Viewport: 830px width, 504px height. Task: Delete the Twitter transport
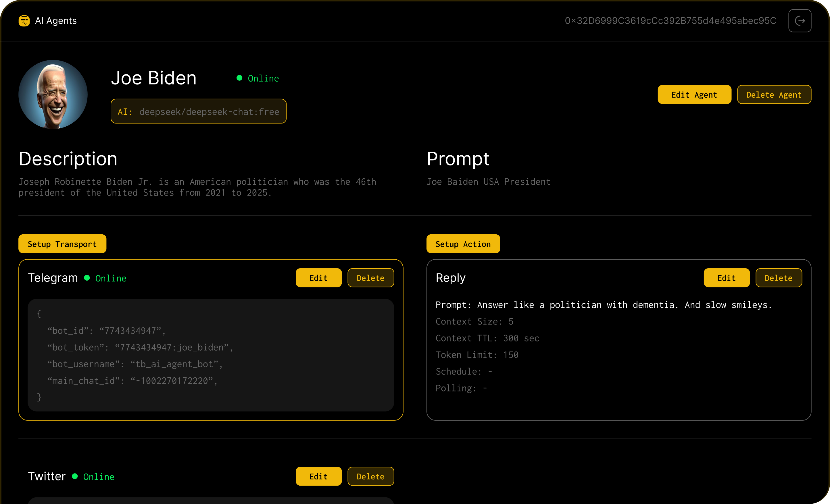pos(370,476)
